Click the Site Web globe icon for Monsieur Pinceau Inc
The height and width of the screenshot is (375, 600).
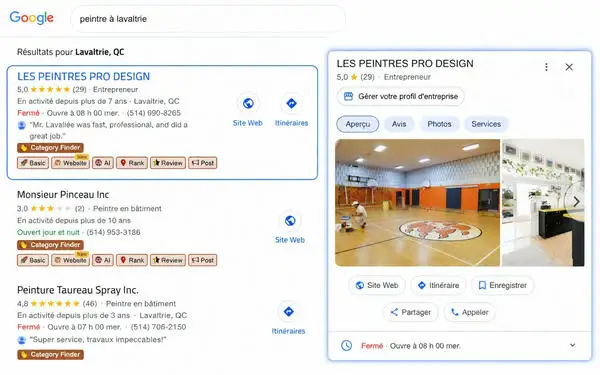[290, 221]
